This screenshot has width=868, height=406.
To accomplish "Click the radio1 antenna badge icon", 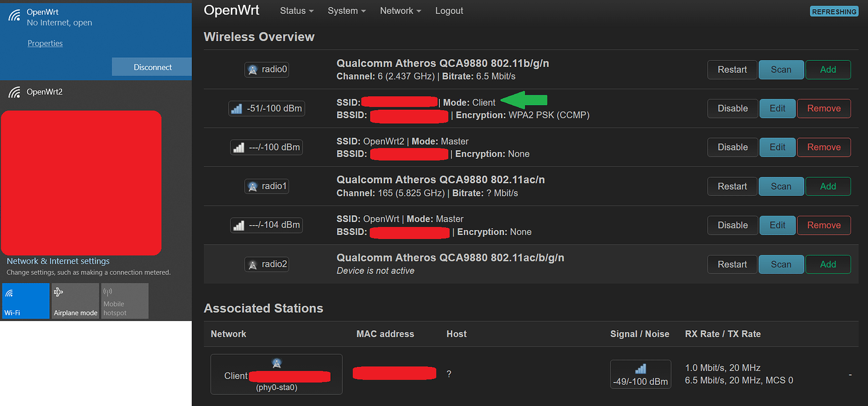I will (266, 187).
